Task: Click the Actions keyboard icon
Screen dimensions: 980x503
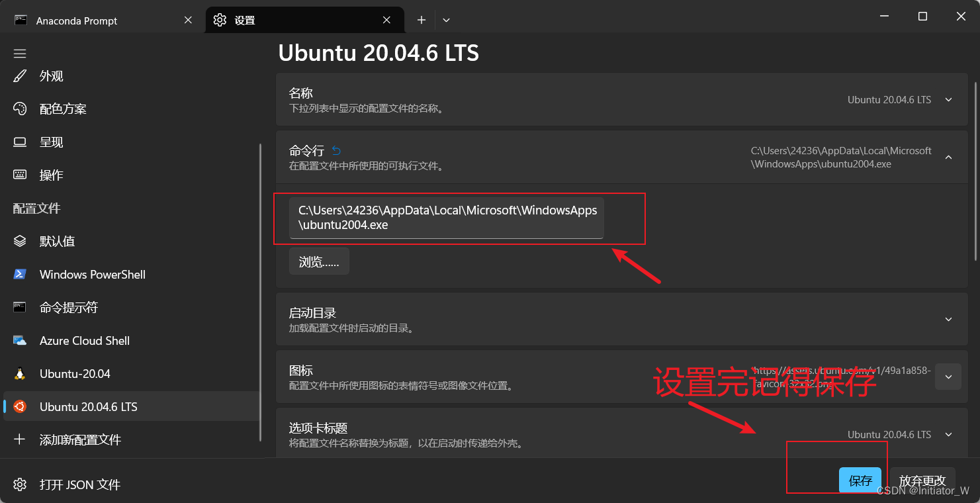Action: tap(20, 175)
